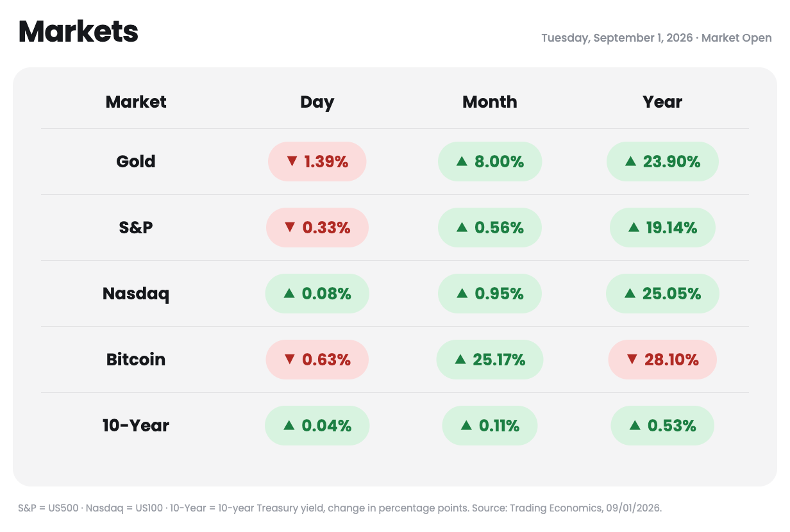The height and width of the screenshot is (532, 790).
Task: Click the Markets page title
Action: [x=78, y=31]
